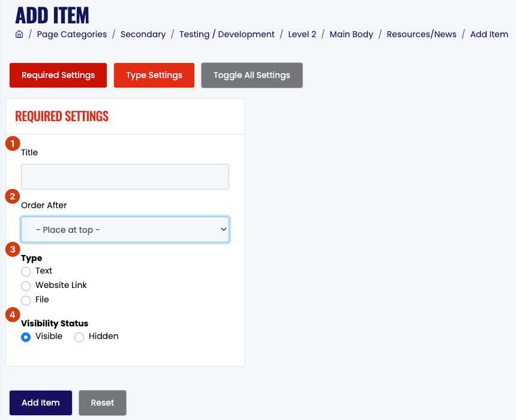
Task: Navigate to Level 2 breadcrumb
Action: (302, 34)
